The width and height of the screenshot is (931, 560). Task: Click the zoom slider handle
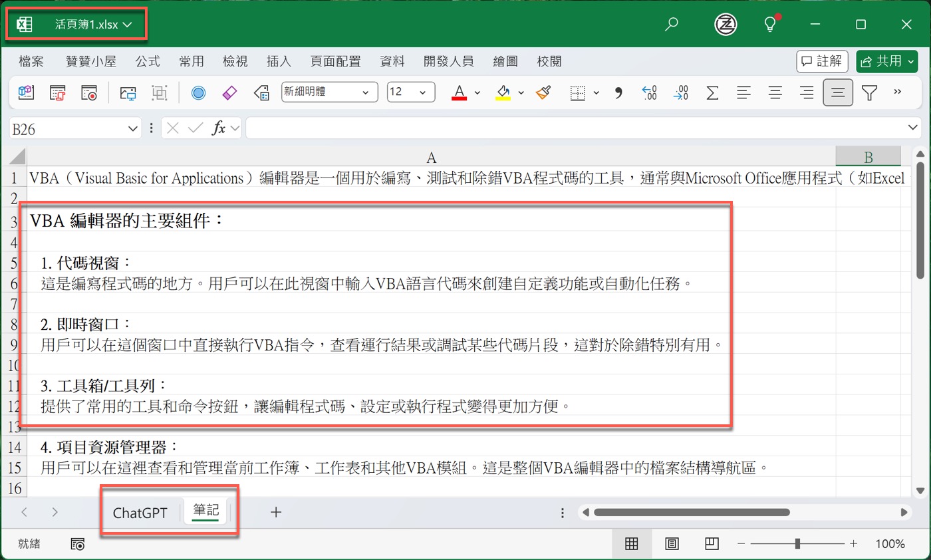(797, 544)
